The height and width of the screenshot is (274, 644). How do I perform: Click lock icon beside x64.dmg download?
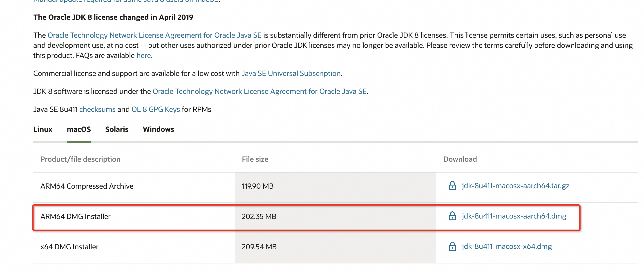click(x=452, y=246)
